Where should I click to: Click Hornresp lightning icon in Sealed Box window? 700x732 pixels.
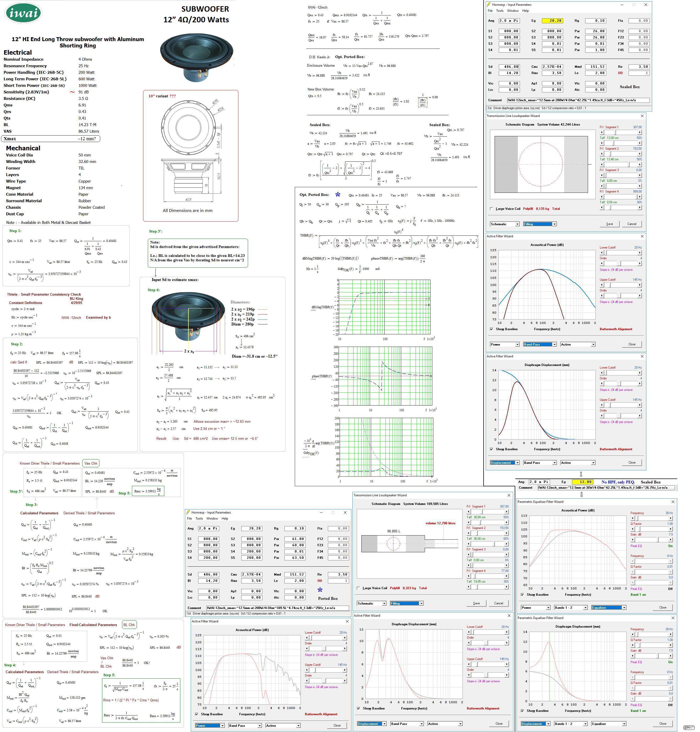pos(489,5)
